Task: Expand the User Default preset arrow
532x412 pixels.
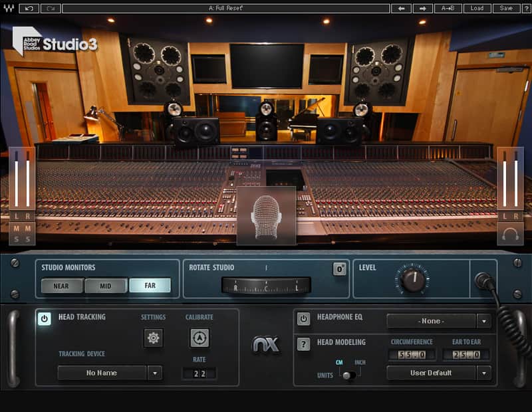Action: [x=484, y=373]
